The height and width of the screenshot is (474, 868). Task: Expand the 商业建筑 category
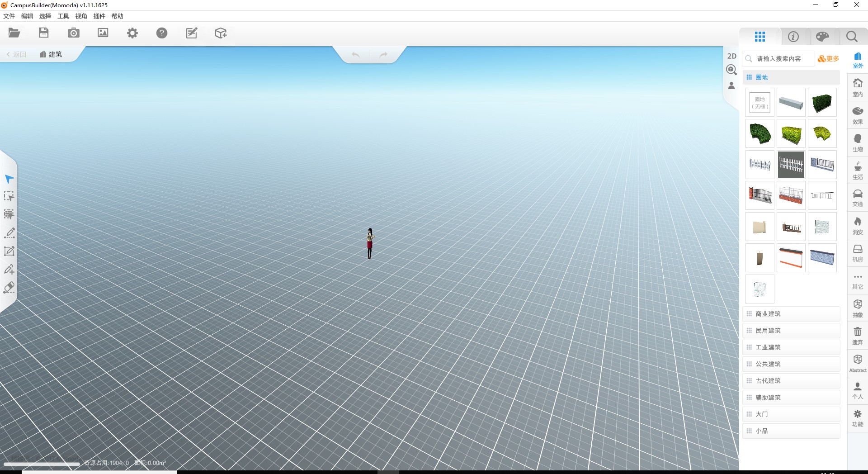tap(791, 314)
